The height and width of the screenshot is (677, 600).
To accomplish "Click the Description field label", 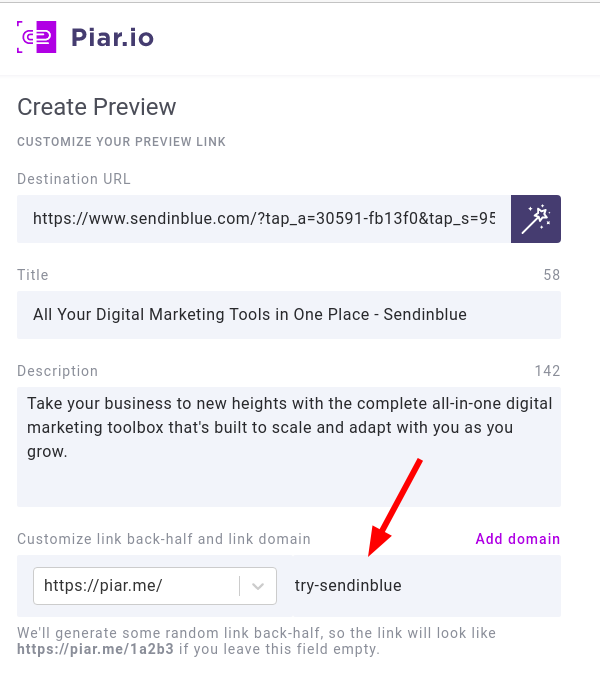I will point(57,371).
